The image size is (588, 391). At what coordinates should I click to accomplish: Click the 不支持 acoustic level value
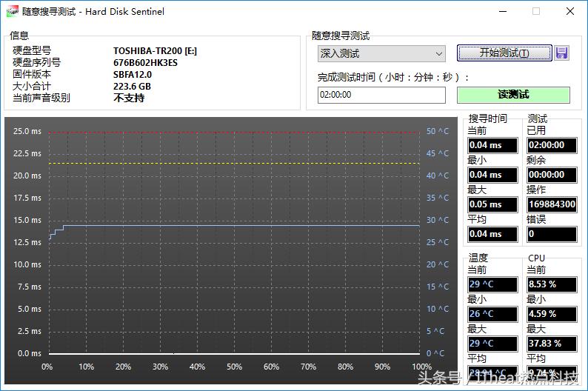(x=129, y=98)
